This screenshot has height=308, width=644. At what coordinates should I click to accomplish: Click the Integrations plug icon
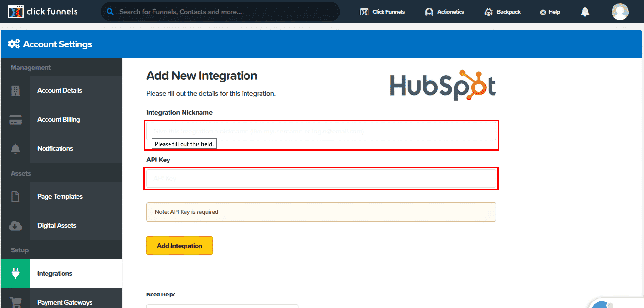15,273
